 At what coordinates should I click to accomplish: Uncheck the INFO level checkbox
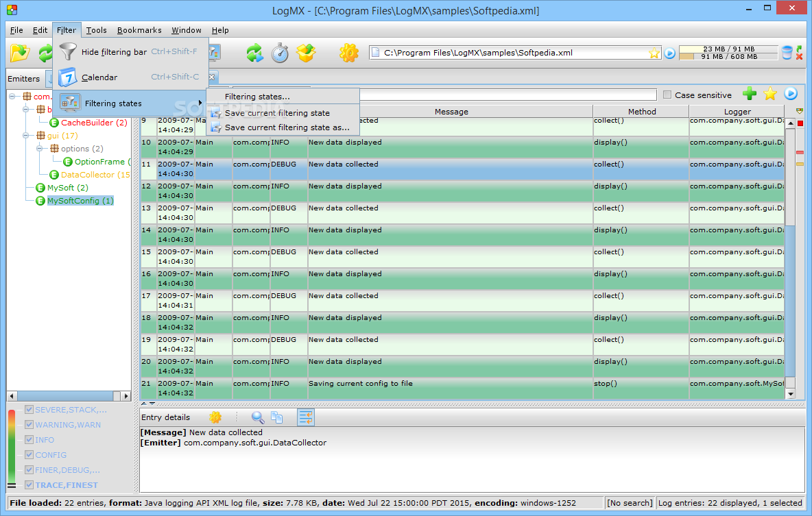click(x=29, y=439)
